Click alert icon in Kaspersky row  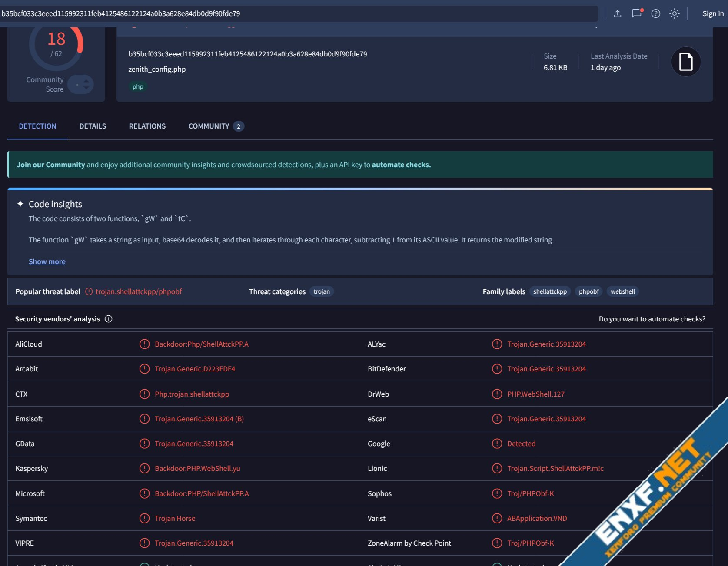tap(144, 468)
